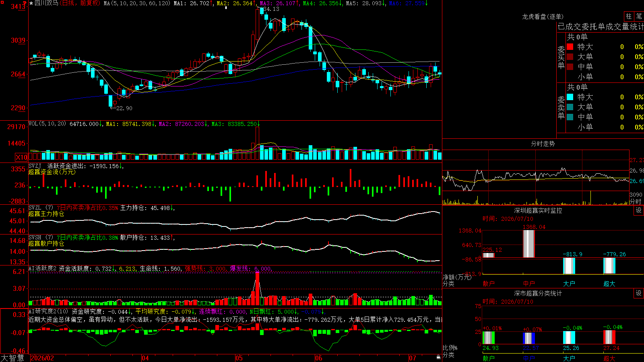Click the SVSH (7) indicator name

tap(41, 238)
